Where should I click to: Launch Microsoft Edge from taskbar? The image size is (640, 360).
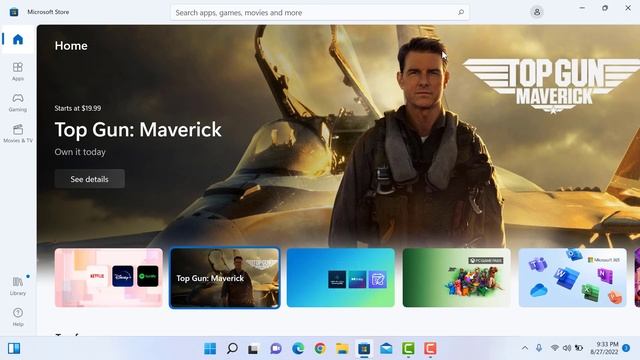pyautogui.click(x=298, y=349)
